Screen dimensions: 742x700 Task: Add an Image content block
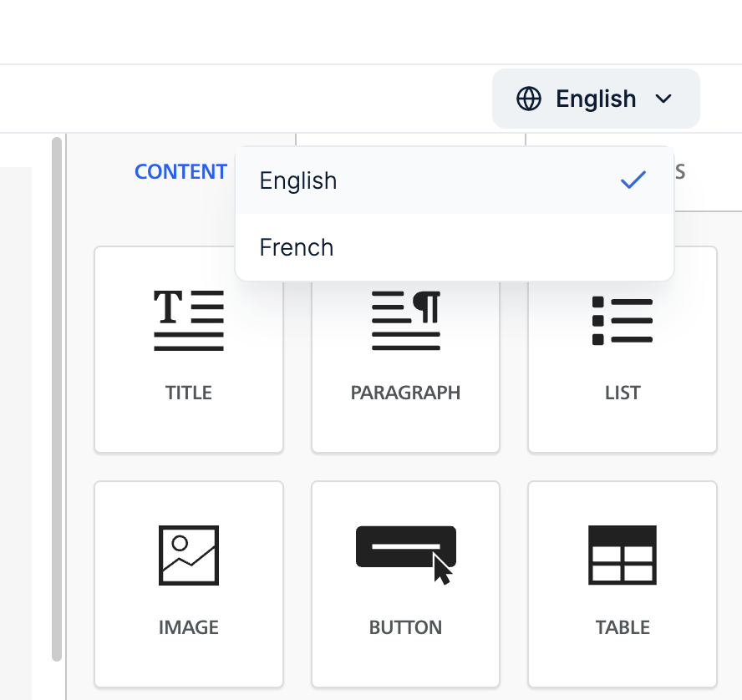point(189,584)
